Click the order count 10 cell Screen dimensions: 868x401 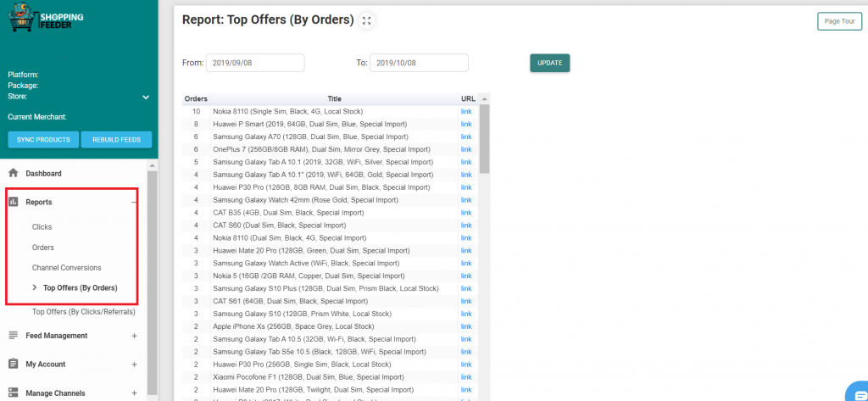click(x=196, y=111)
